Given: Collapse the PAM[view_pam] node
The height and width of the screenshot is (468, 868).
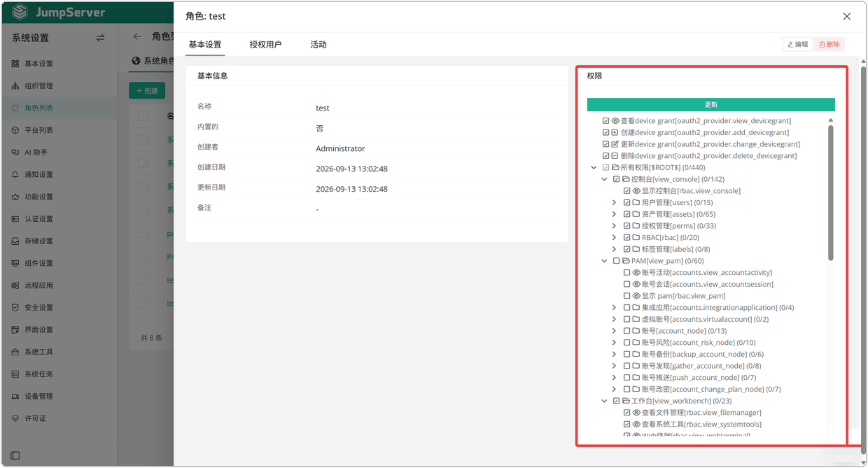Looking at the screenshot, I should tap(605, 261).
